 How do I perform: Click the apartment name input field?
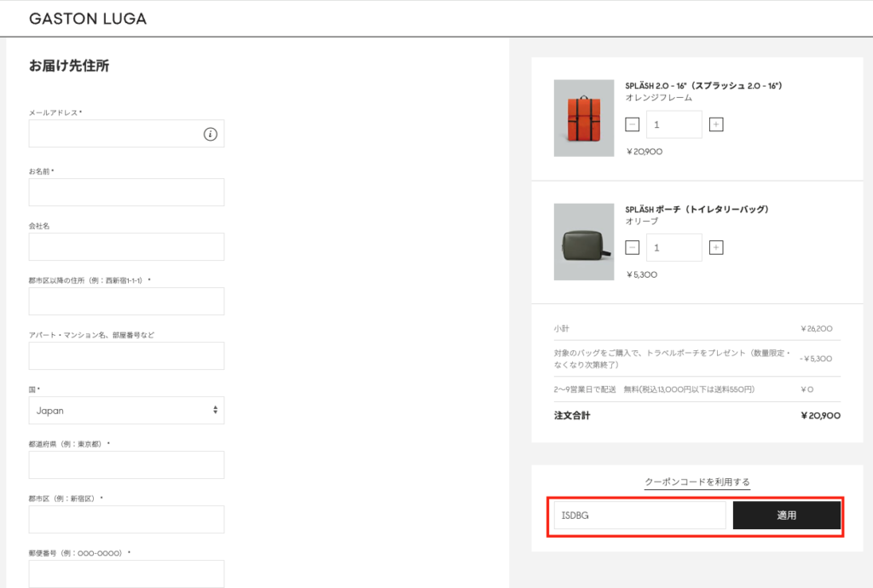click(126, 356)
